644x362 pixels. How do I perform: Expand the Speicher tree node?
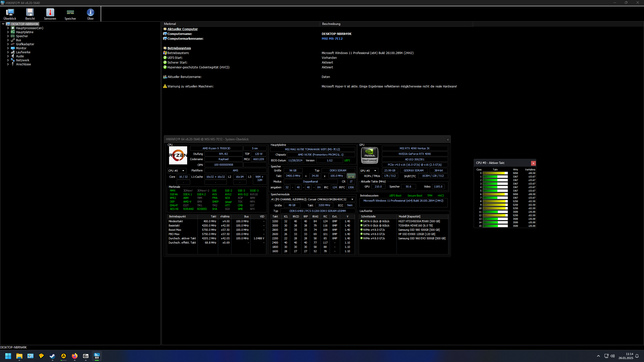(8, 36)
